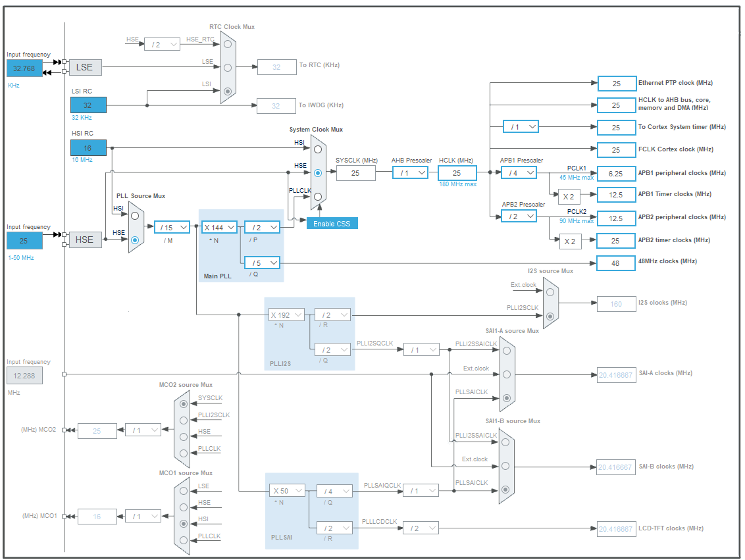Image resolution: width=745 pixels, height=560 pixels.
Task: Edit the HCLK frequency value
Action: [x=457, y=172]
